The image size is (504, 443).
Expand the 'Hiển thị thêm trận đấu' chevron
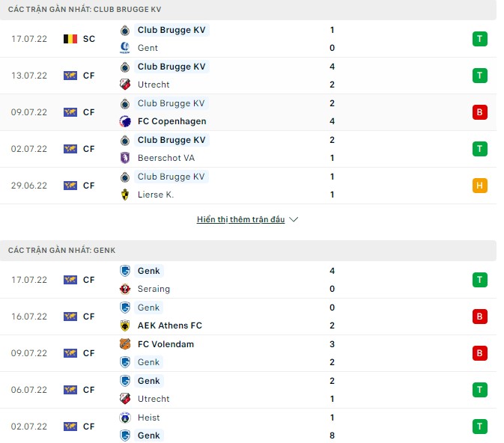(x=294, y=220)
